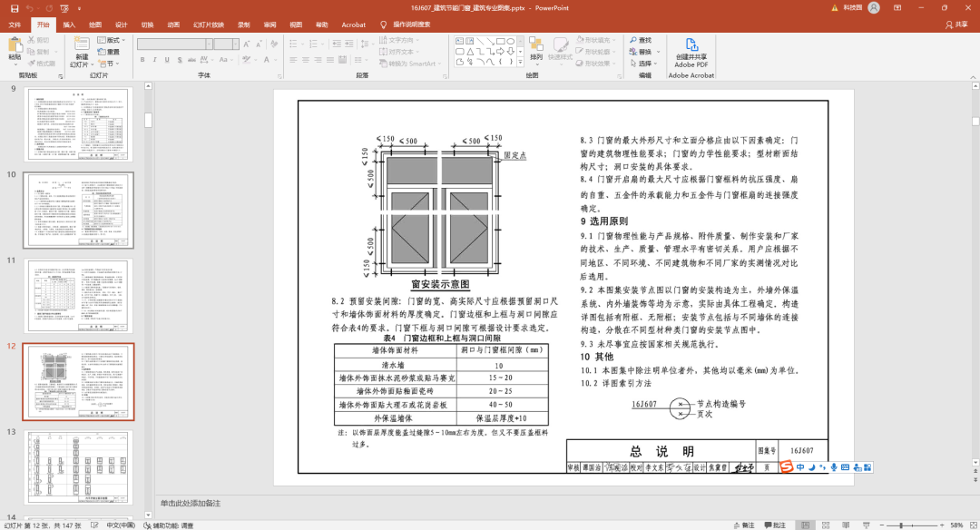
Task: Toggle Notes (备注) pane in status bar
Action: pos(744,525)
